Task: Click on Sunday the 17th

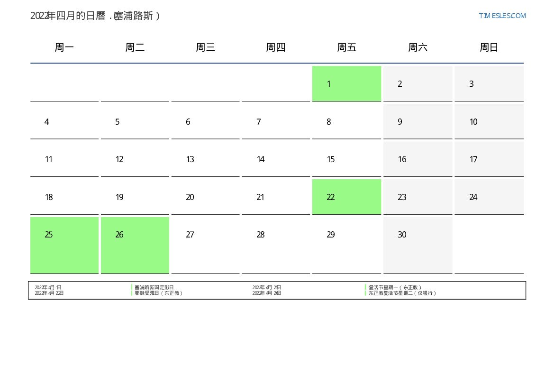Action: tap(489, 159)
